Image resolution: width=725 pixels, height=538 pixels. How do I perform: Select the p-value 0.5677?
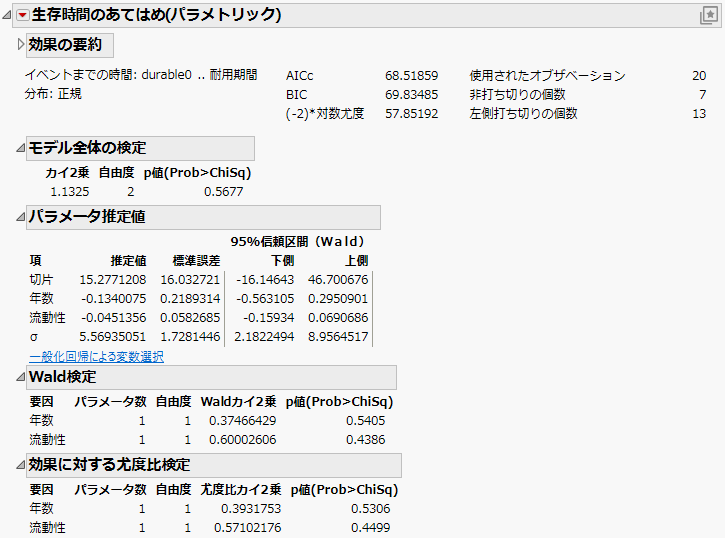point(223,191)
